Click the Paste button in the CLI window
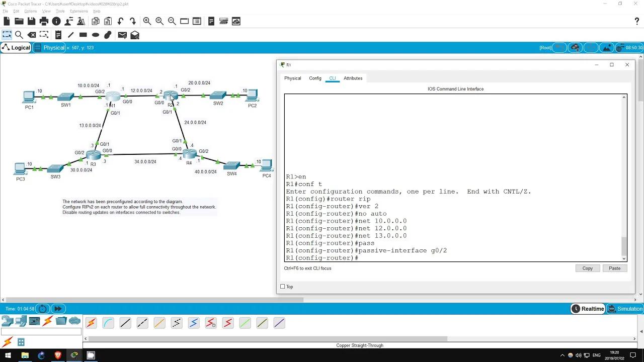 [x=614, y=268]
